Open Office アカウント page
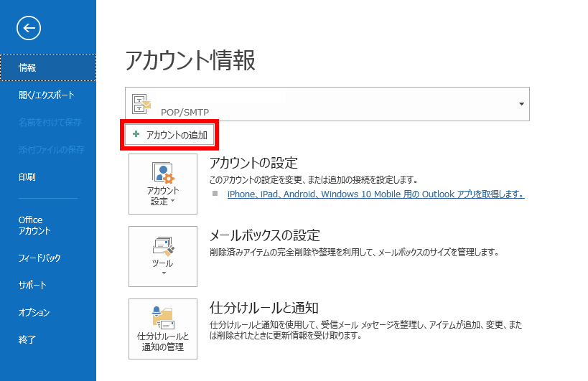This screenshot has width=588, height=381. point(48,225)
